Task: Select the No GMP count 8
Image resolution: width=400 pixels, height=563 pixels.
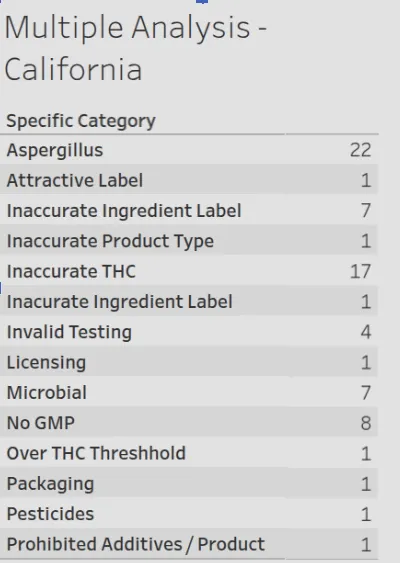Action: coord(366,423)
